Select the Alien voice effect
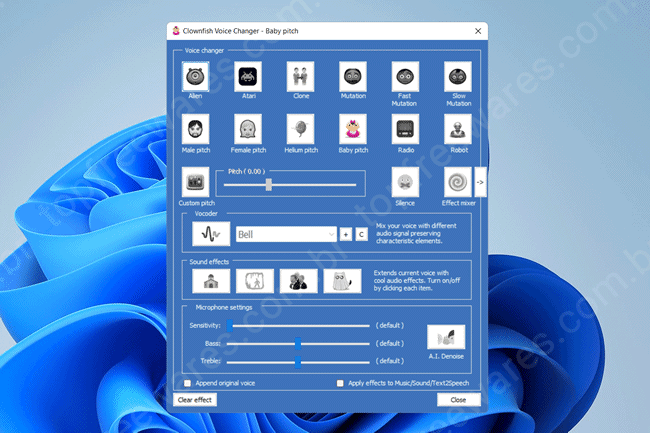This screenshot has height=433, width=650. click(195, 77)
